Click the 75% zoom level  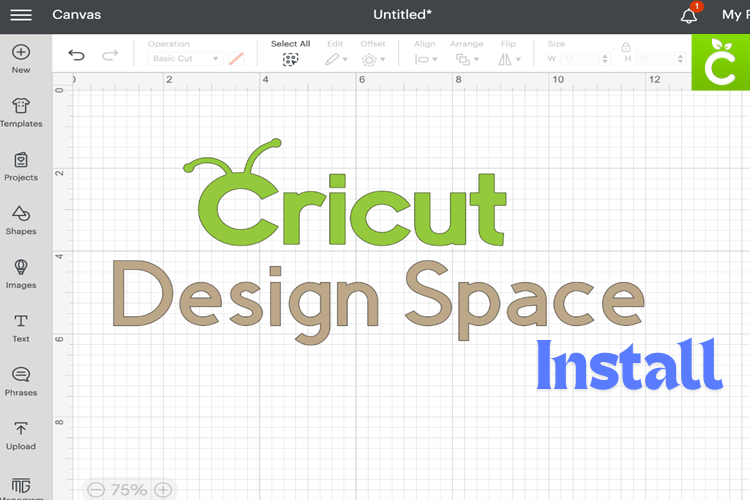129,490
